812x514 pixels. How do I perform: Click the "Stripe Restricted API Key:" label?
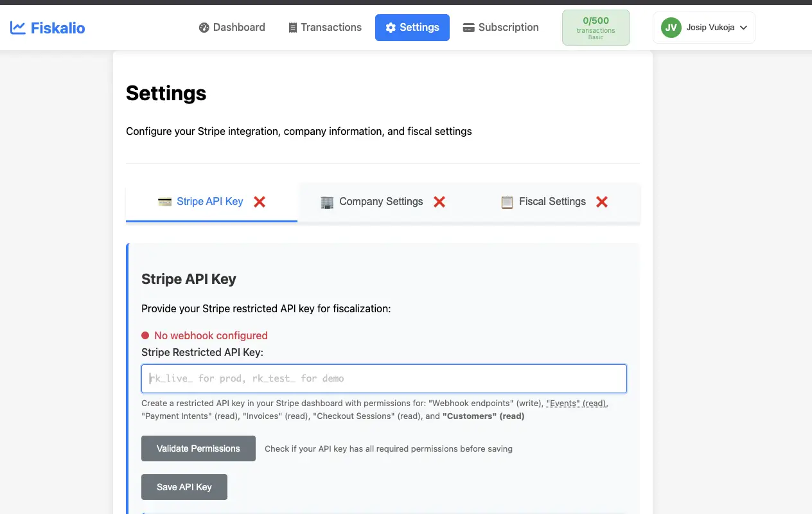click(202, 352)
